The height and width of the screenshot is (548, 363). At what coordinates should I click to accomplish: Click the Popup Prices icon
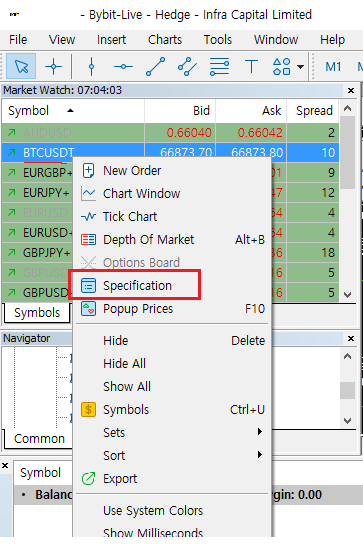88,309
